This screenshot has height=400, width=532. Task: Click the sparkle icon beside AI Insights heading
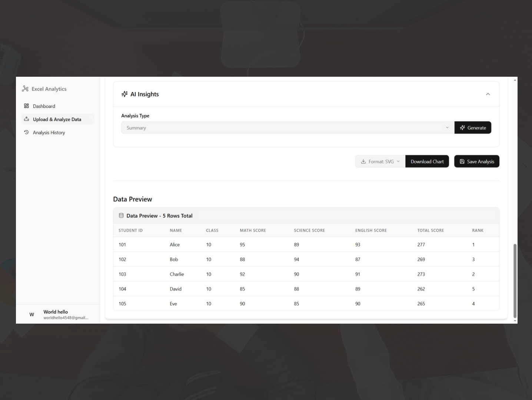coord(124,94)
